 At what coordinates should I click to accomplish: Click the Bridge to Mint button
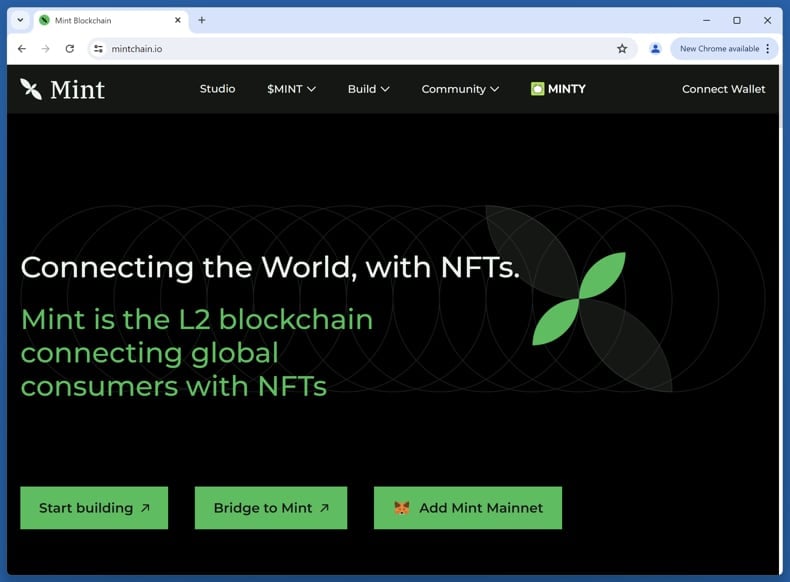point(271,507)
